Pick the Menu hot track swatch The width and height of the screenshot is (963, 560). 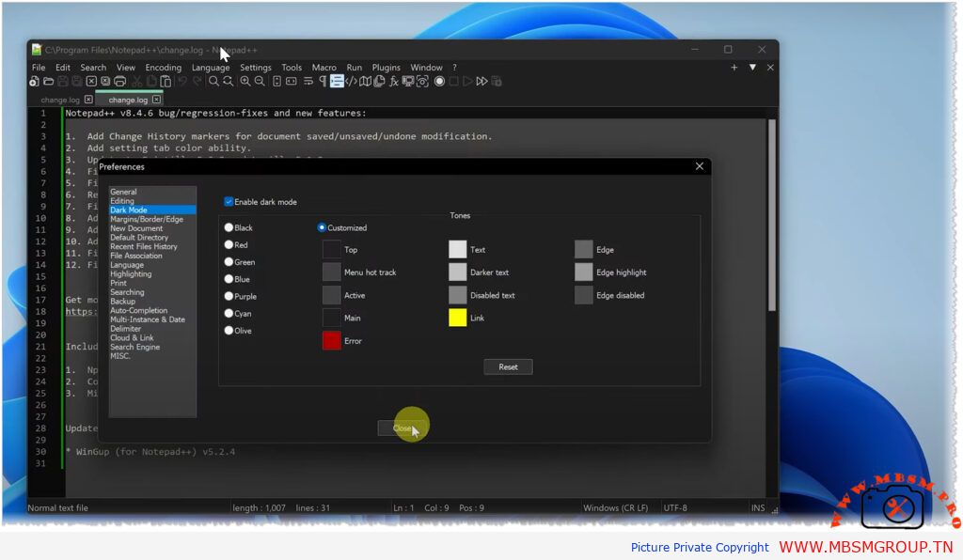pyautogui.click(x=332, y=272)
